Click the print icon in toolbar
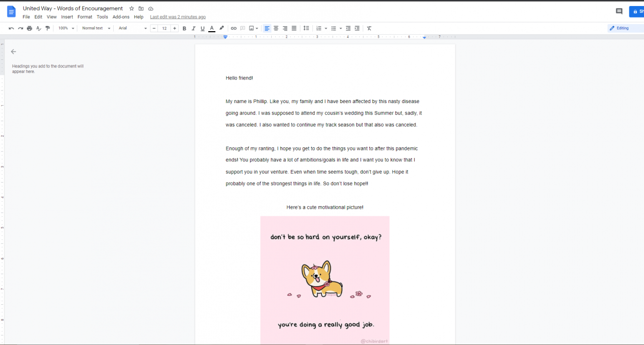Viewport: 644px width, 345px height. pos(30,28)
